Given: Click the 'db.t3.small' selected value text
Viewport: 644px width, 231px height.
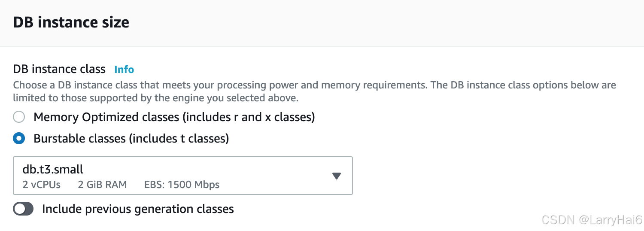Looking at the screenshot, I should (x=53, y=169).
